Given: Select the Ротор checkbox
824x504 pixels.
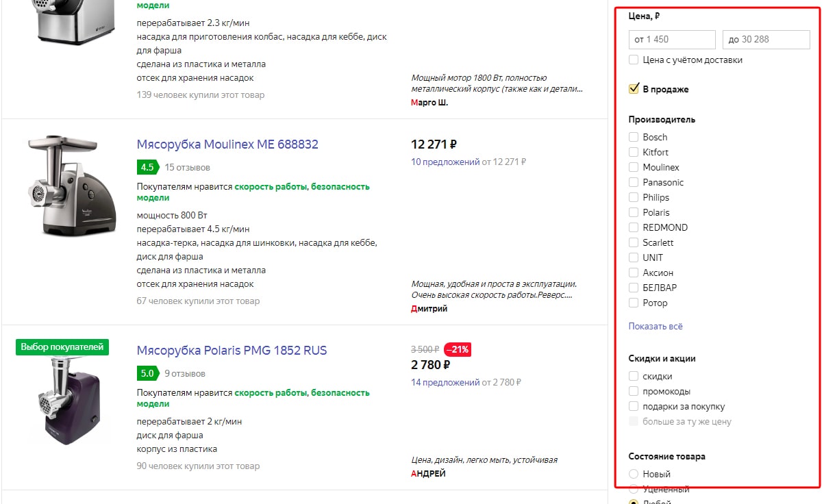Looking at the screenshot, I should pos(634,303).
